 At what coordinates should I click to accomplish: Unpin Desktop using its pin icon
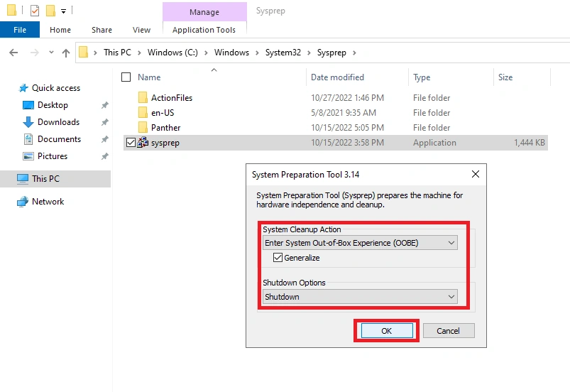(x=104, y=105)
